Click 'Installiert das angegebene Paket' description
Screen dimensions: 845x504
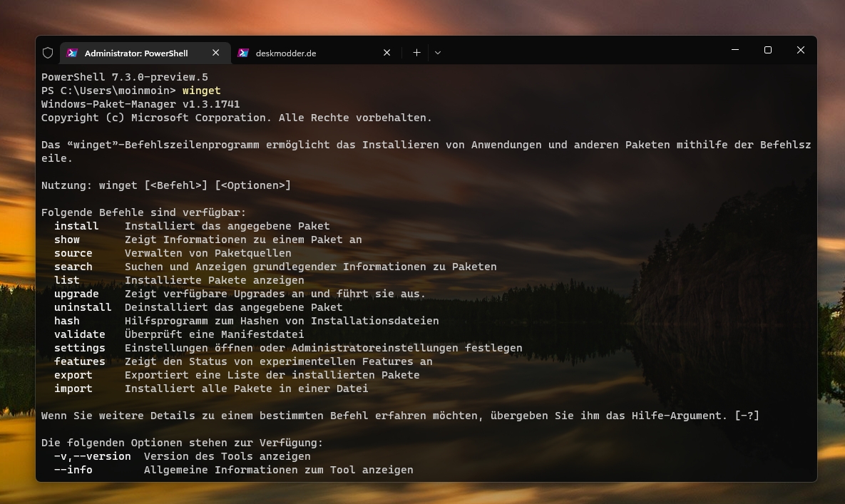pos(227,225)
